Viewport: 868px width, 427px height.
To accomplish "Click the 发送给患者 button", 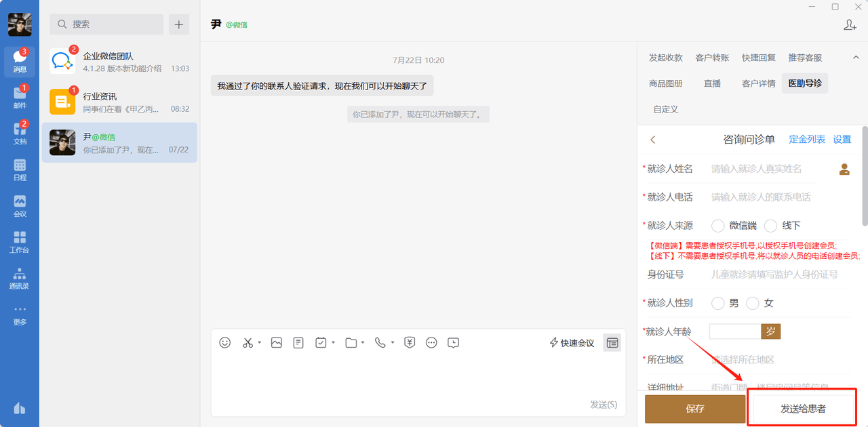I will coord(804,409).
